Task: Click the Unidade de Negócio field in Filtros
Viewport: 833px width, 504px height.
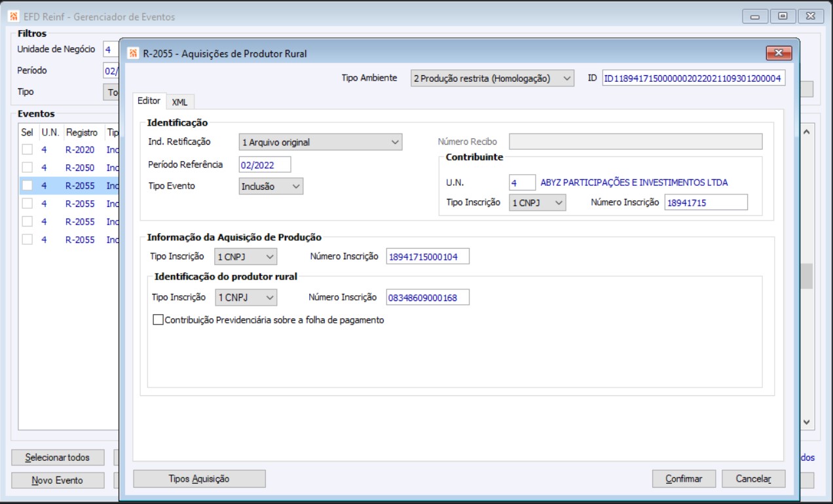Action: pyautogui.click(x=110, y=50)
